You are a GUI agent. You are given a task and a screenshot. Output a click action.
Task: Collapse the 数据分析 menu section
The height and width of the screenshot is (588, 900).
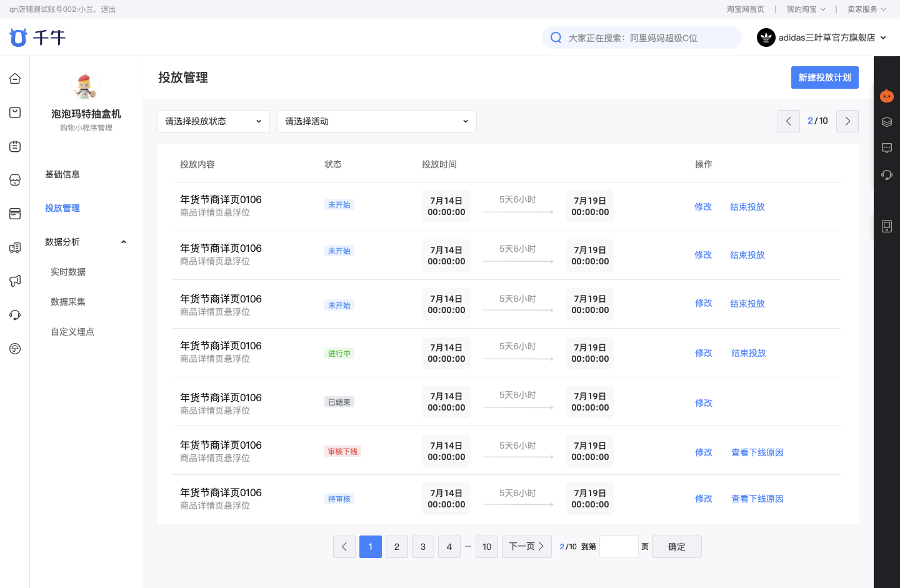124,242
